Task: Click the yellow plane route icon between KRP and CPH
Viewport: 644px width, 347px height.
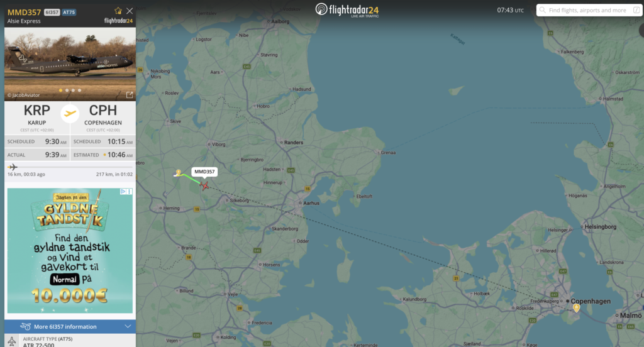Action: coord(70,114)
